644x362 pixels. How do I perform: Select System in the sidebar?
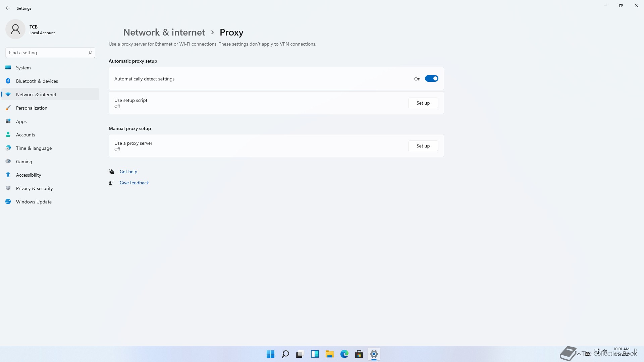pos(23,68)
